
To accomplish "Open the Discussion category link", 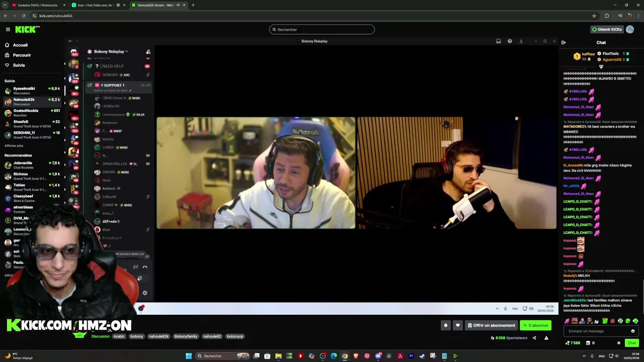I will (100, 336).
